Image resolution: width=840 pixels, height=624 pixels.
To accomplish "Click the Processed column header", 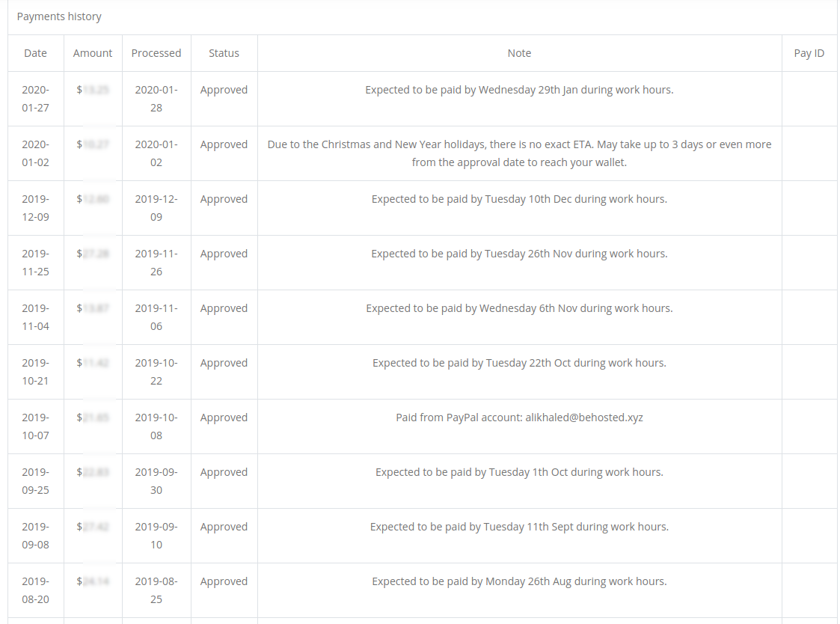I will [156, 53].
